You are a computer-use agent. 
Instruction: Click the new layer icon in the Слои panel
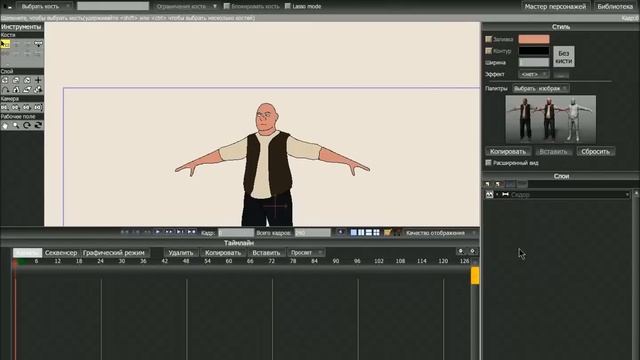pyautogui.click(x=488, y=184)
